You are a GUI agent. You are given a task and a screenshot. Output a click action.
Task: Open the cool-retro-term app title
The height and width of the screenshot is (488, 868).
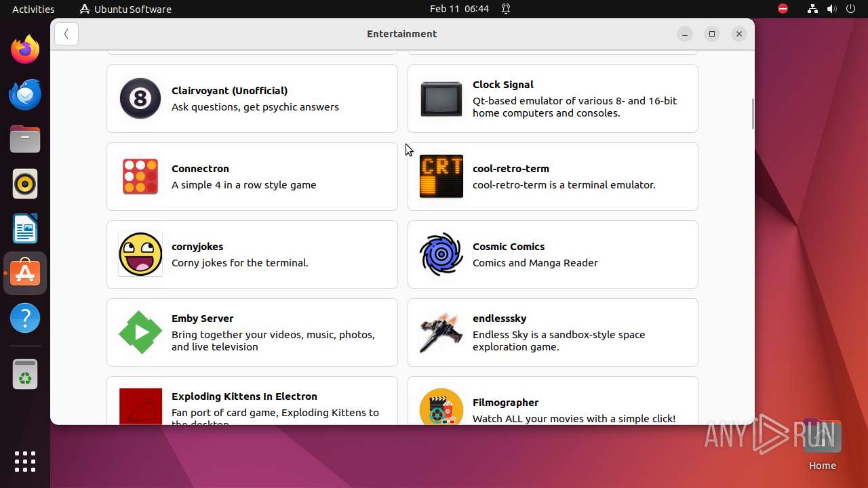point(511,169)
